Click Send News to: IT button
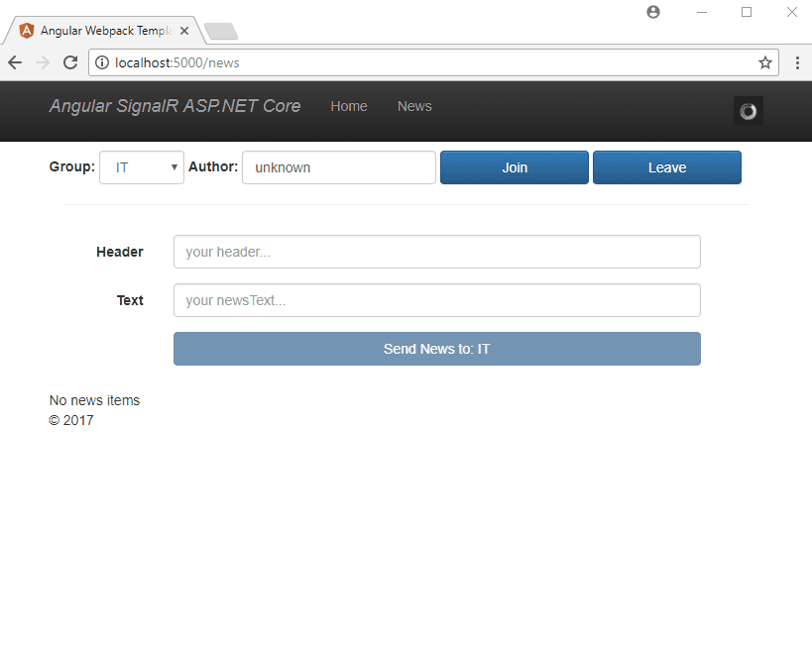 [x=436, y=349]
